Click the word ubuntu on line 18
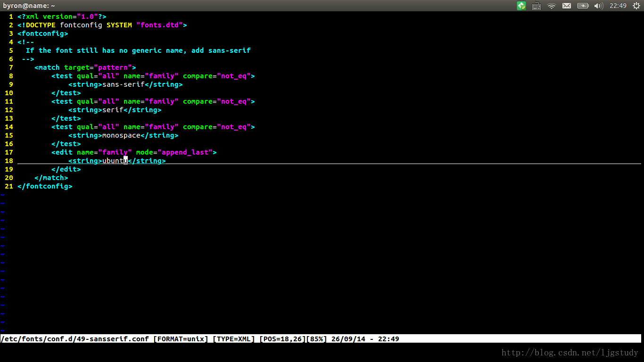 click(115, 161)
